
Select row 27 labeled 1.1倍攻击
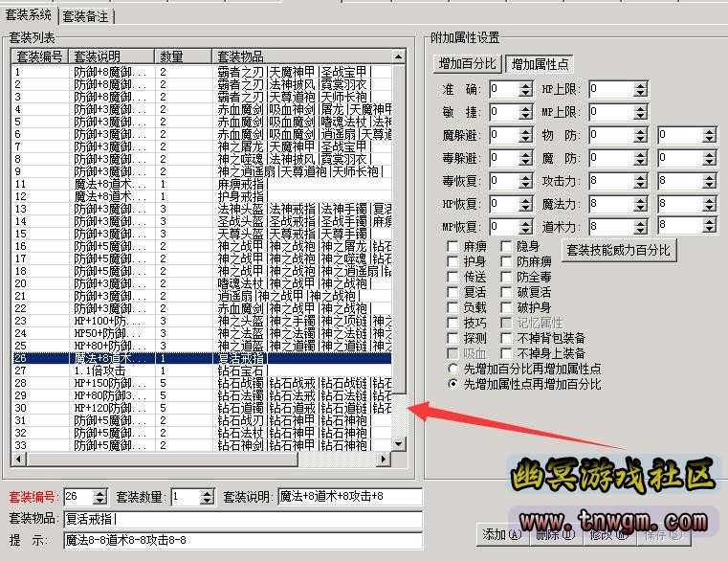coord(201,370)
